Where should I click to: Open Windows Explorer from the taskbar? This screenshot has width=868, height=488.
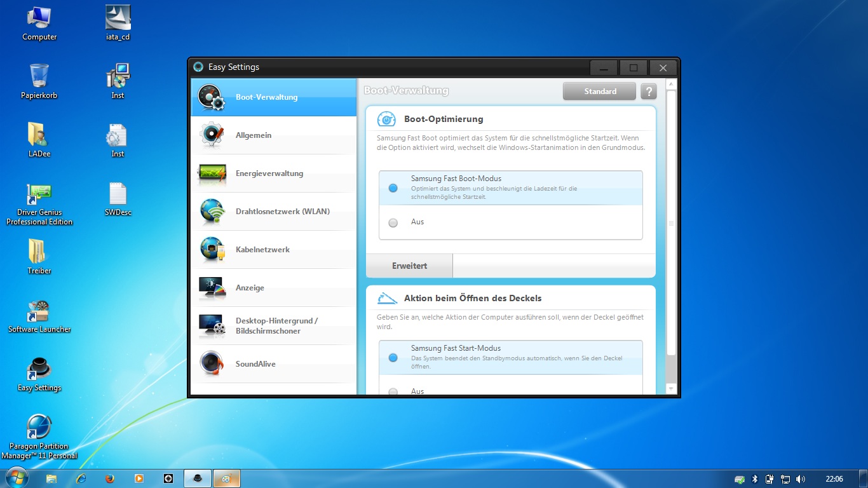pyautogui.click(x=51, y=478)
